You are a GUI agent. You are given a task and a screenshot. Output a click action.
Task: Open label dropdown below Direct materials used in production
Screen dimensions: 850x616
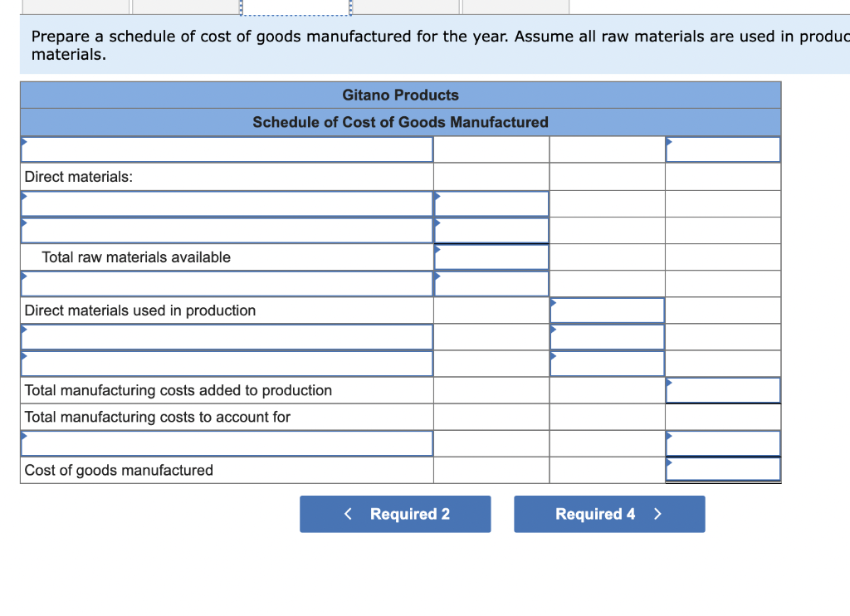pyautogui.click(x=226, y=336)
